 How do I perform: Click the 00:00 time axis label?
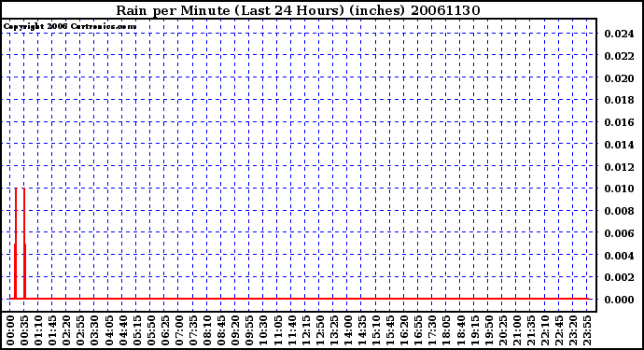point(10,330)
